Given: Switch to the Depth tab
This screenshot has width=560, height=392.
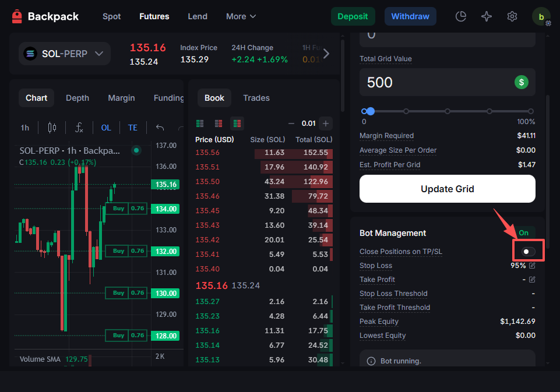Looking at the screenshot, I should [78, 98].
